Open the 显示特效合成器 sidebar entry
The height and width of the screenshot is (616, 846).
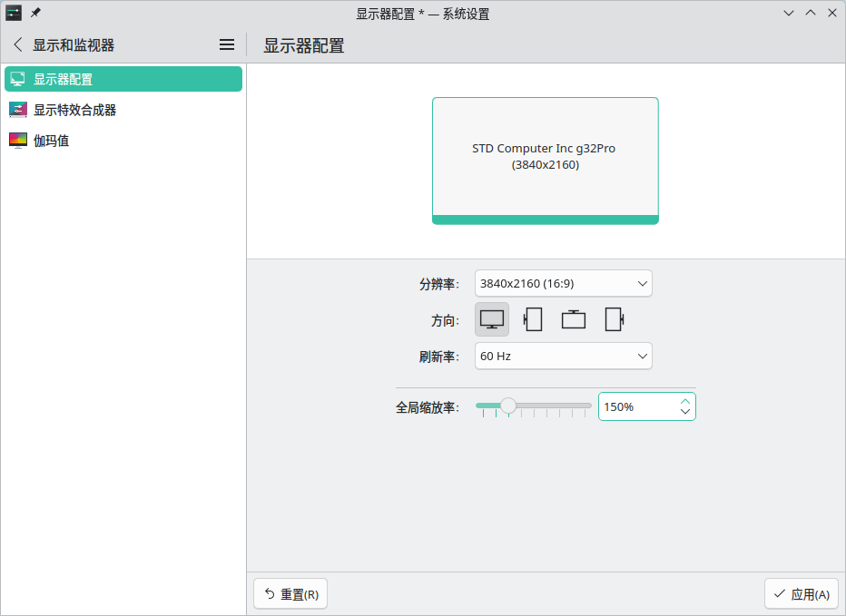[x=123, y=110]
